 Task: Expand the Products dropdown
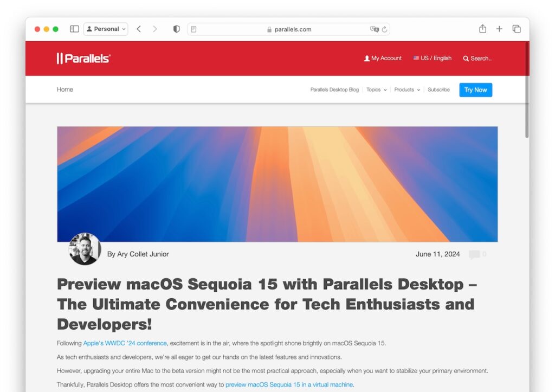[x=406, y=89]
